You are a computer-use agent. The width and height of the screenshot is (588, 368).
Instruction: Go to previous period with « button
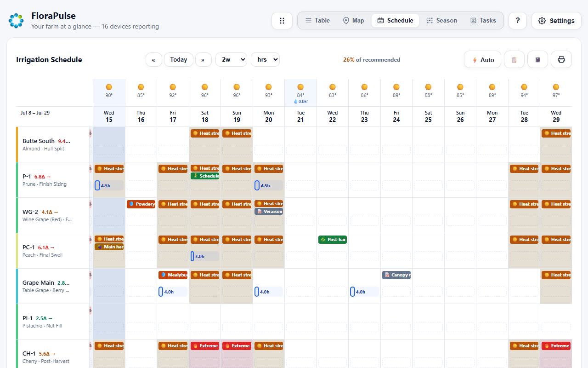point(153,60)
